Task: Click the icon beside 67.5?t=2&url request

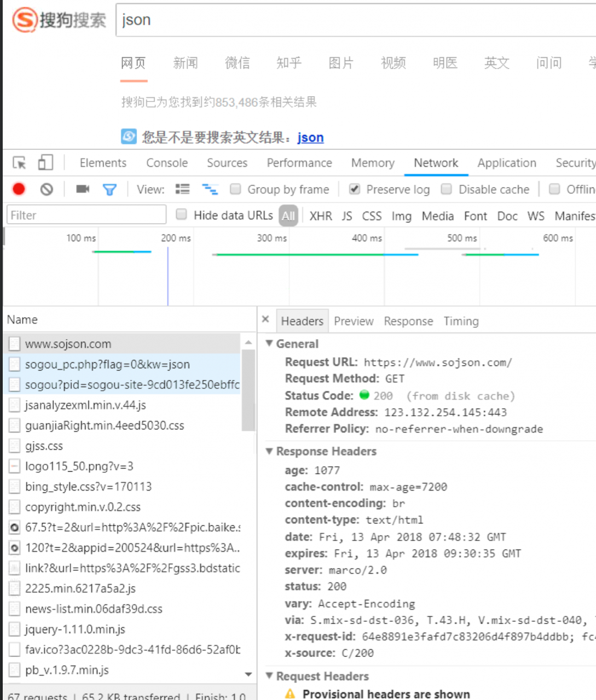Action: (15, 528)
